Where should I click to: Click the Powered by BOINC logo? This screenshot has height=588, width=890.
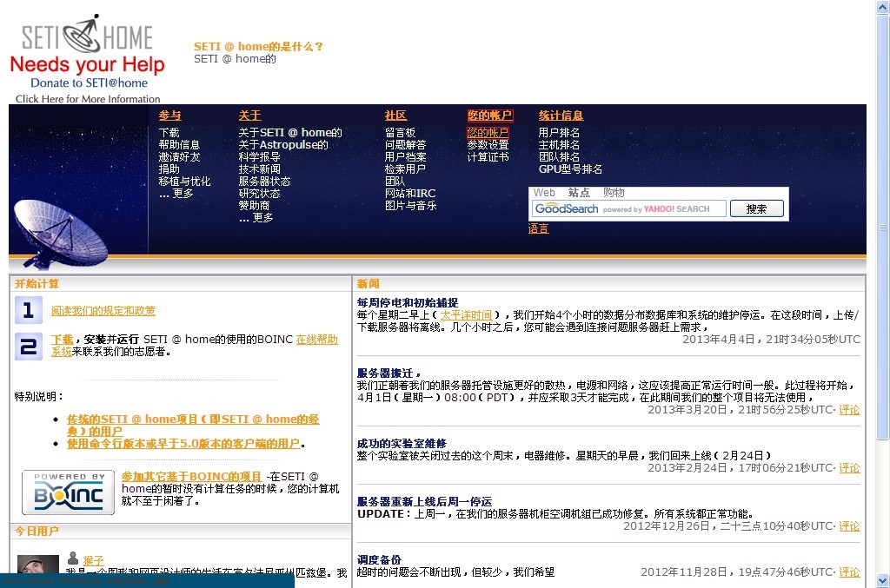coord(68,492)
